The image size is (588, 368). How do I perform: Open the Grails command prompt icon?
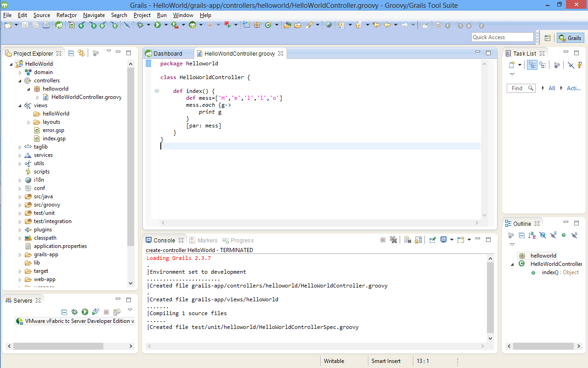(192, 25)
